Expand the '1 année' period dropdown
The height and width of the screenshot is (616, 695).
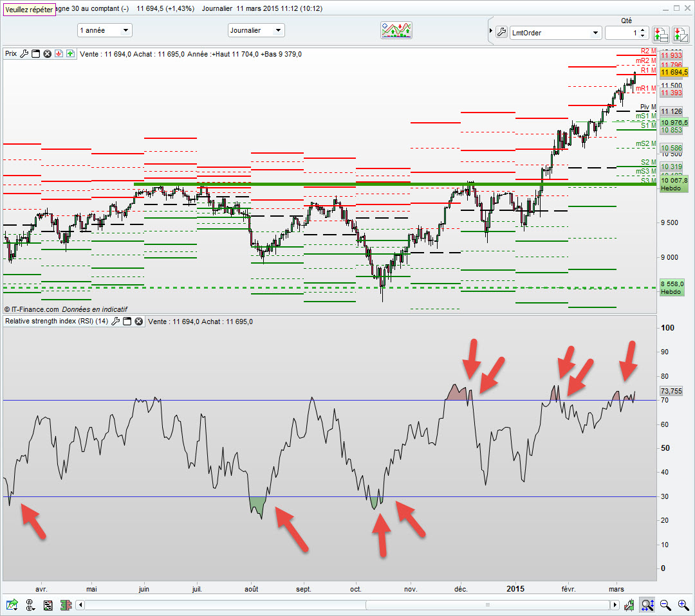(x=105, y=30)
